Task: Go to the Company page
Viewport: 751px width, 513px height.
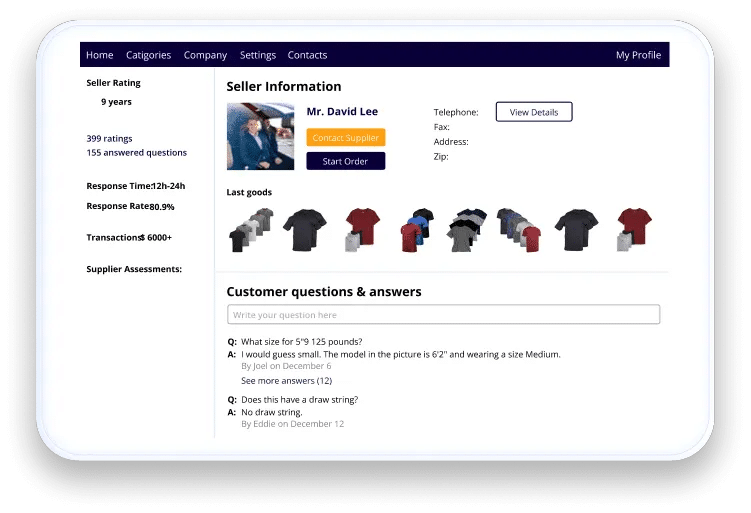Action: [x=205, y=55]
